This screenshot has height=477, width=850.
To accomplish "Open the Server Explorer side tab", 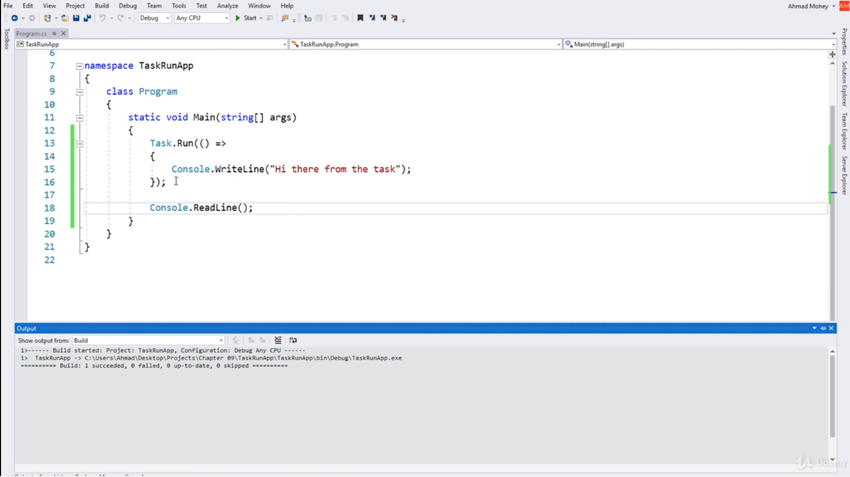I will (x=844, y=175).
